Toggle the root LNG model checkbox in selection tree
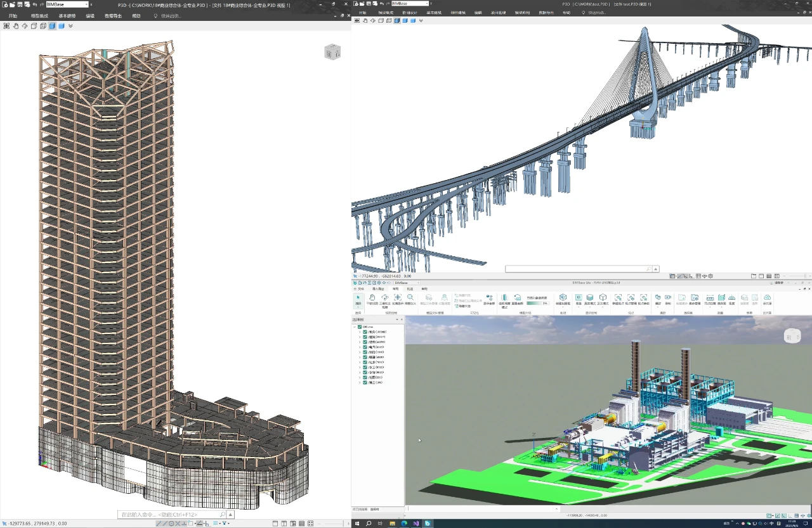812x528 pixels. (360, 327)
